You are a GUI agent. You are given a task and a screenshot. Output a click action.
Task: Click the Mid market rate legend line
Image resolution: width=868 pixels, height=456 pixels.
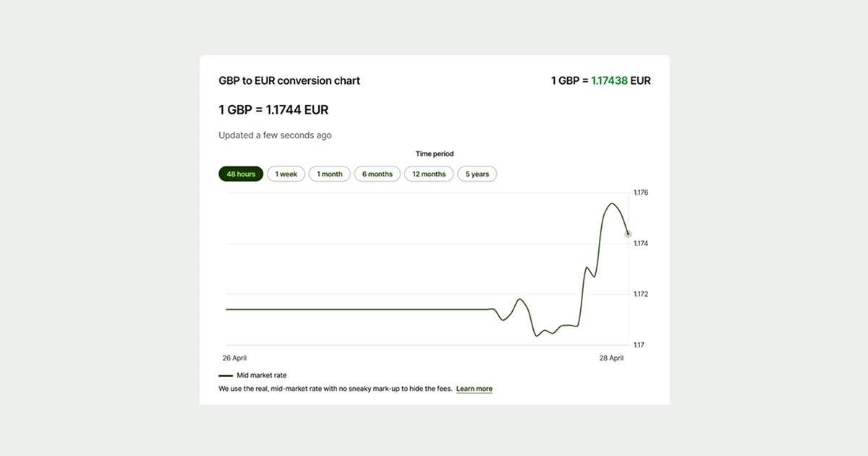pos(226,376)
